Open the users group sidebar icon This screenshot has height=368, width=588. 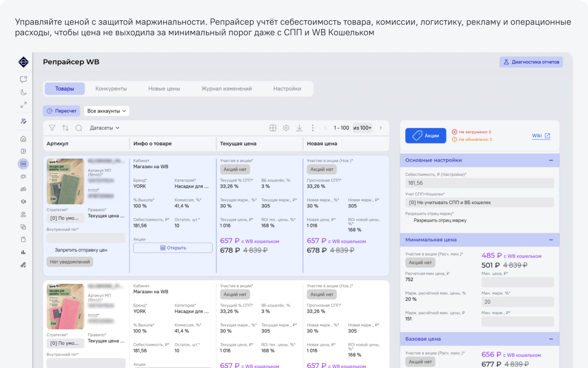tap(23, 214)
